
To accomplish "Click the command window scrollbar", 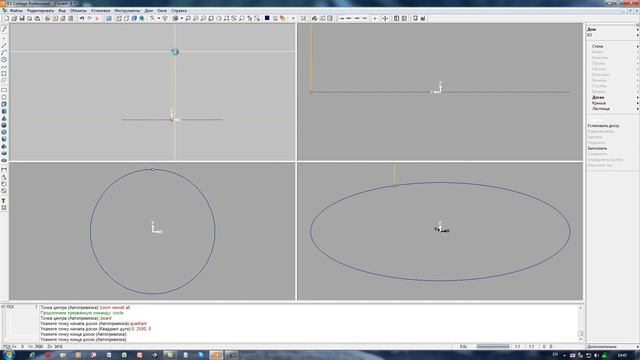I will coord(580,323).
